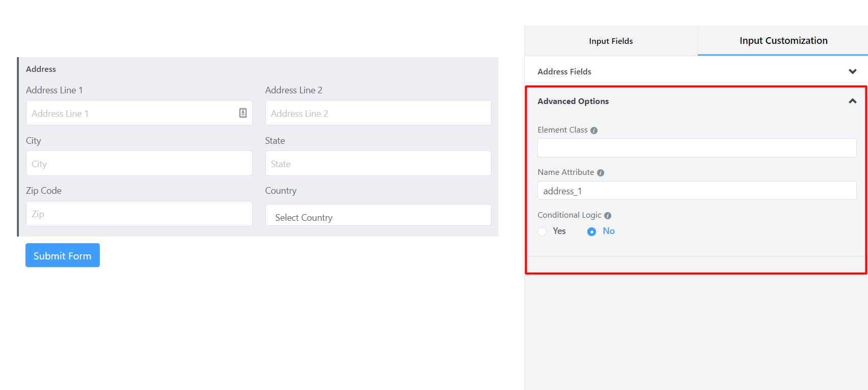
Task: Focus the Element Class text field
Action: coord(696,148)
